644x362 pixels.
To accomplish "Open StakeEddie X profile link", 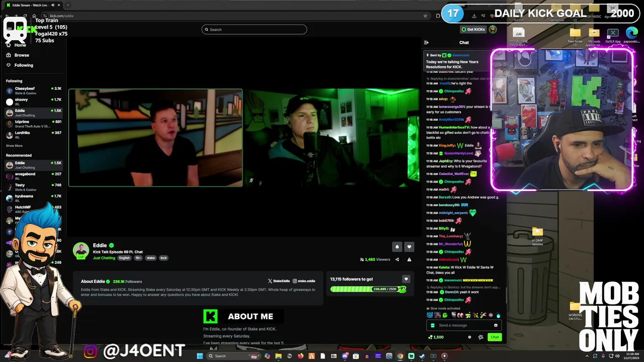I will tap(279, 281).
